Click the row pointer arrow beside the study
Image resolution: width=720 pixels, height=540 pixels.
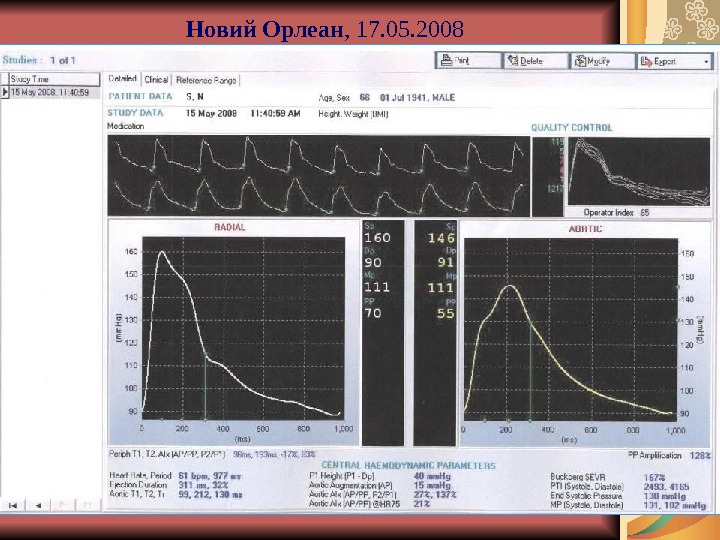[5, 92]
